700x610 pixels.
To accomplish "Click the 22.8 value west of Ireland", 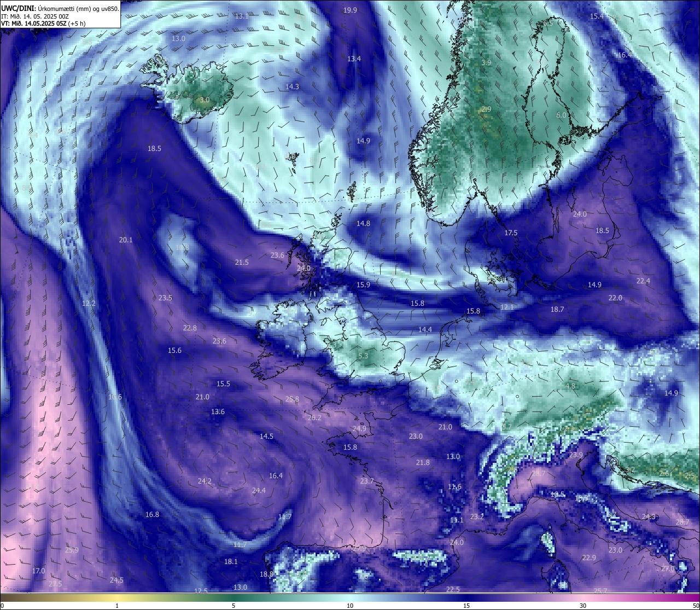I will tap(190, 328).
